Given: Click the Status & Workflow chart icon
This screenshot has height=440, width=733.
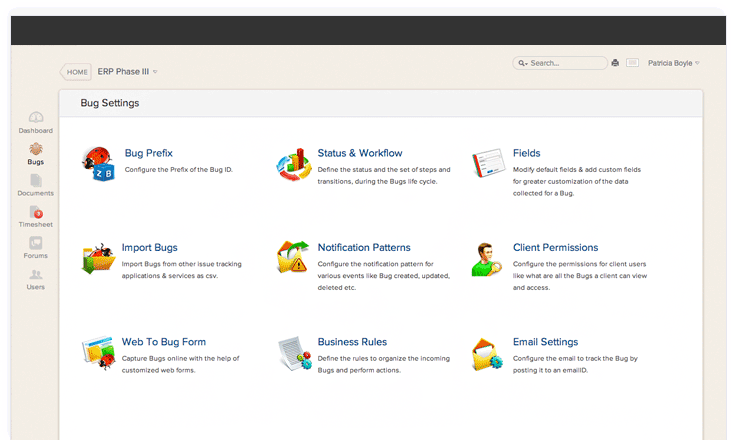Looking at the screenshot, I should [x=293, y=164].
